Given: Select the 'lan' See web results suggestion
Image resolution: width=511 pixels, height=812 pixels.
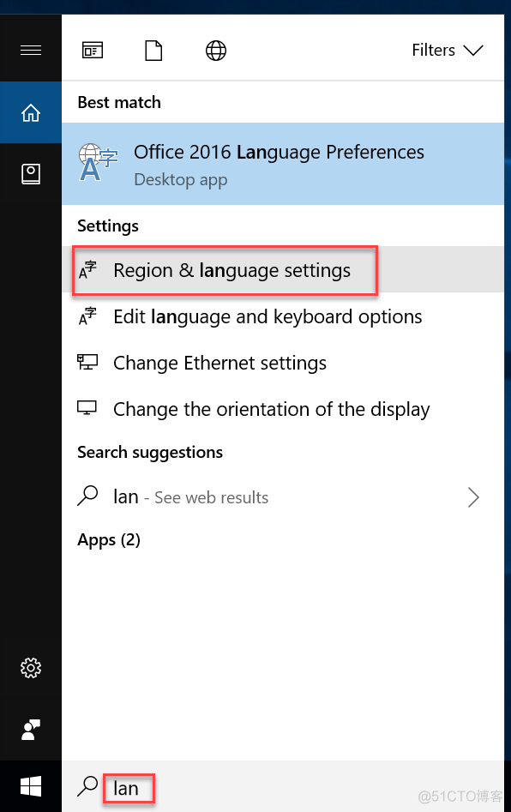Looking at the screenshot, I should coord(283,497).
